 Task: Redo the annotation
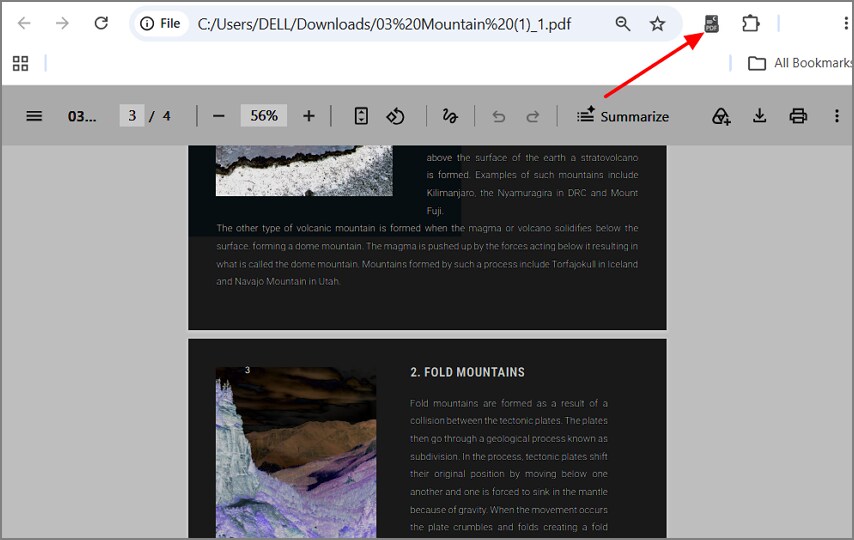tap(533, 117)
